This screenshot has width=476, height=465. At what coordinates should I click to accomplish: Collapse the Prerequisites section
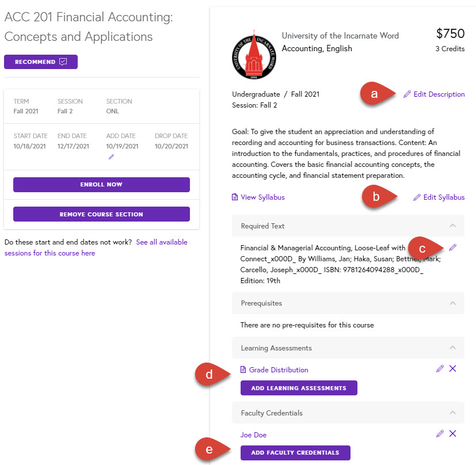tap(452, 303)
